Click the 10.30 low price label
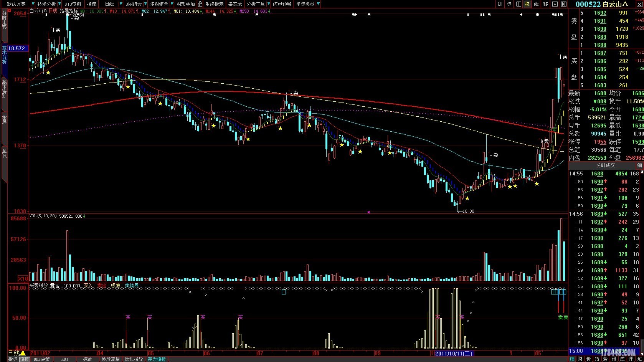 tap(468, 211)
